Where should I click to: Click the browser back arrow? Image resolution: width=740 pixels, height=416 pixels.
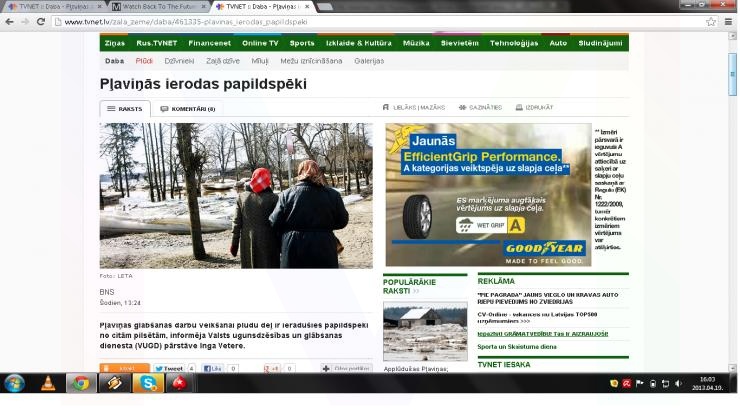(x=9, y=21)
